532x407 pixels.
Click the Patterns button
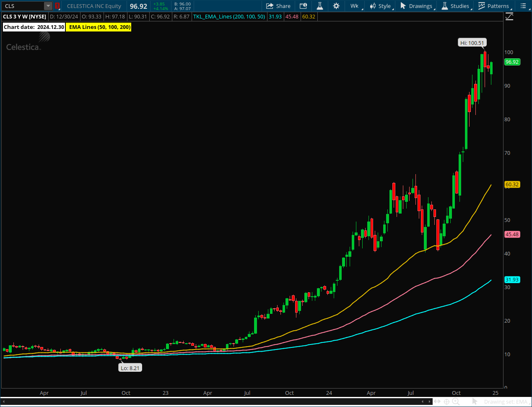493,6
